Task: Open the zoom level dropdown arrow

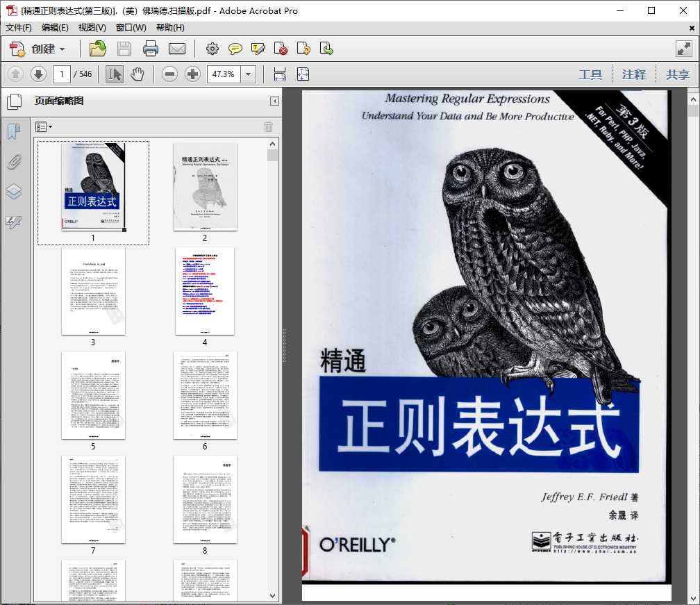Action: pyautogui.click(x=248, y=74)
